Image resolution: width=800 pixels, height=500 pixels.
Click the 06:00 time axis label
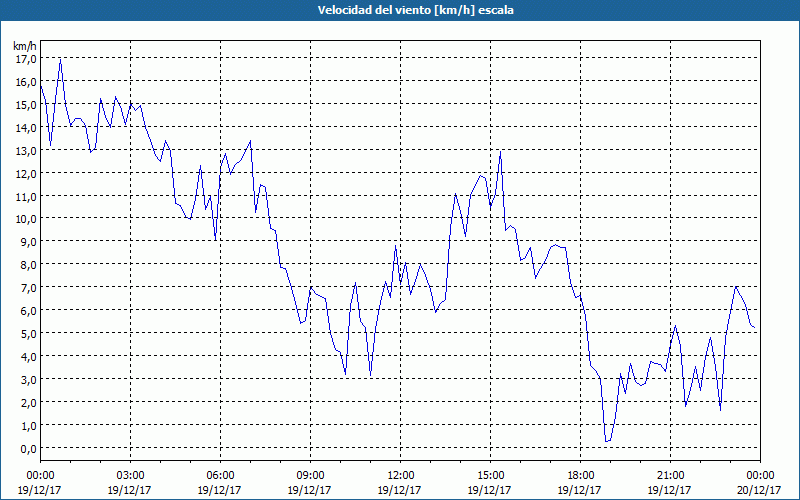220,476
